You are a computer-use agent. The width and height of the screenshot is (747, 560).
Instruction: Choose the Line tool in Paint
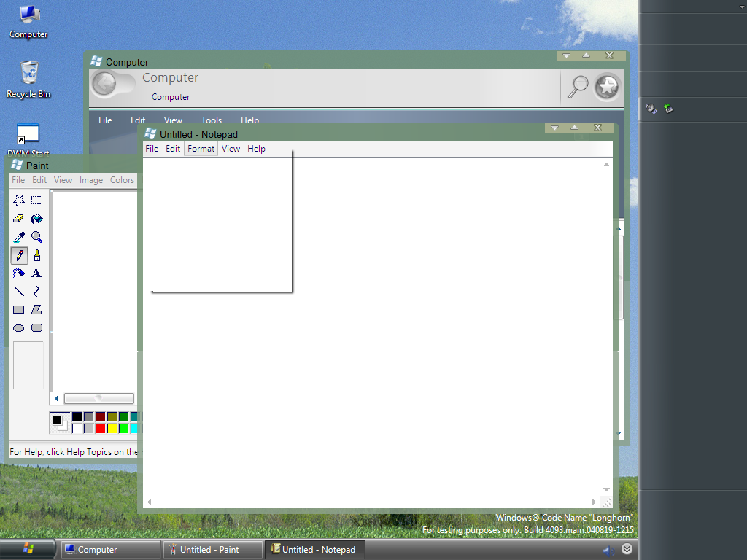19,292
